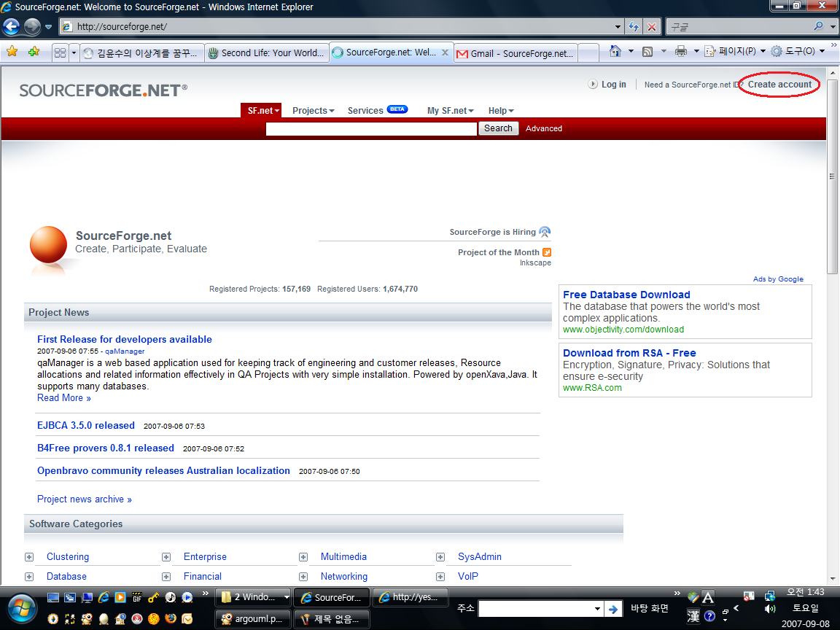Expand the Networking category

click(303, 577)
